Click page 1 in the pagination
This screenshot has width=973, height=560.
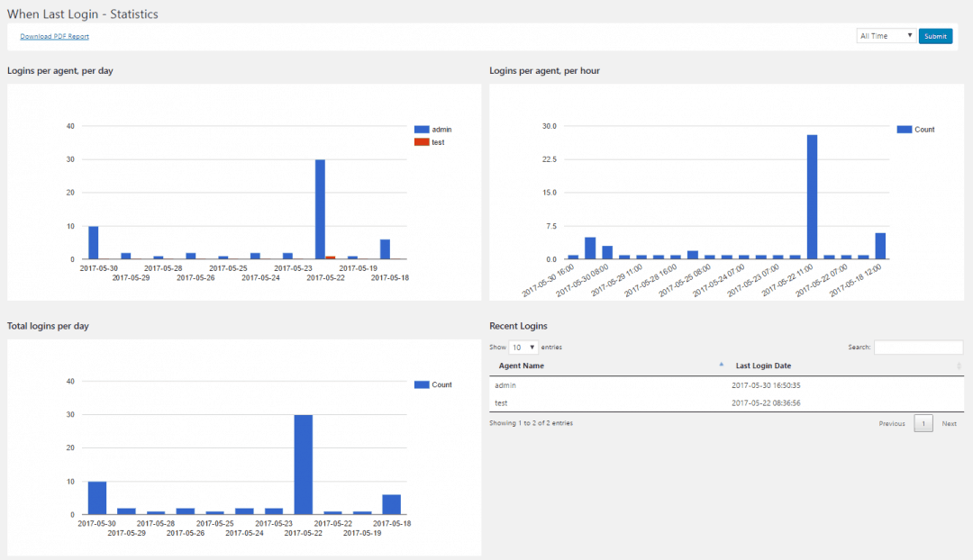(923, 422)
